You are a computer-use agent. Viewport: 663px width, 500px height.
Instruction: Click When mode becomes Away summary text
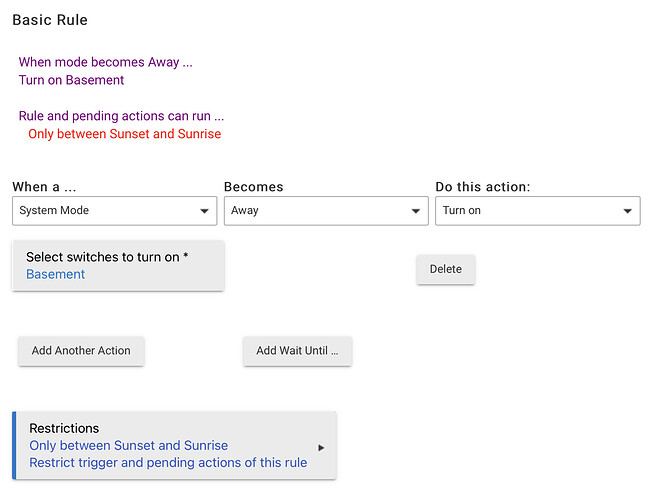(x=106, y=62)
